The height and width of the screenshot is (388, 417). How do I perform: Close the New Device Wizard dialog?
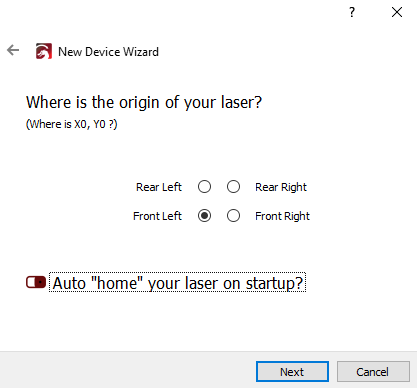point(397,12)
